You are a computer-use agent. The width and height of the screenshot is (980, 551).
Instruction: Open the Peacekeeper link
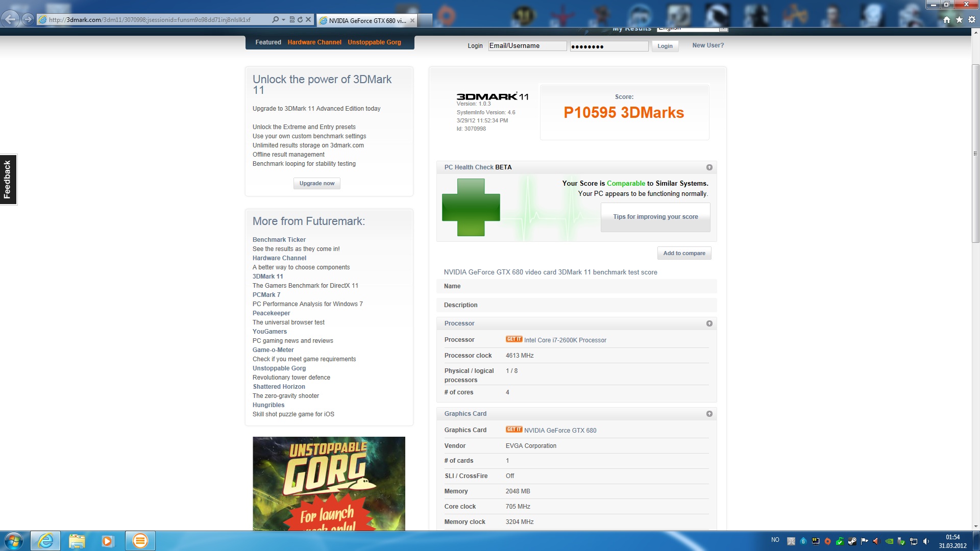pyautogui.click(x=271, y=313)
